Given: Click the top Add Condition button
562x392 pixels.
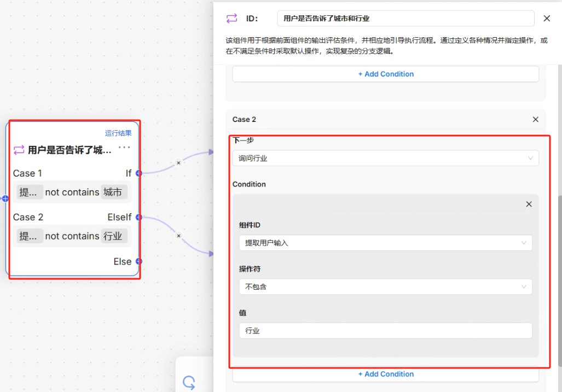Looking at the screenshot, I should [x=385, y=74].
